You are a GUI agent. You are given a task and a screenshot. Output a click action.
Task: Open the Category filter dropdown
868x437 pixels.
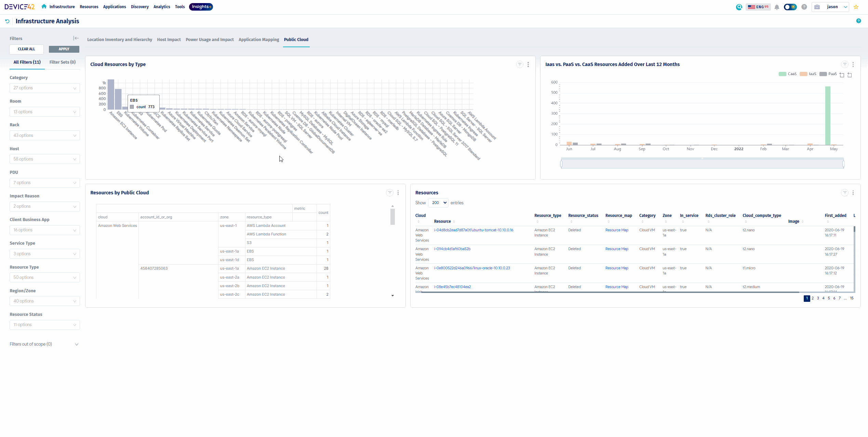(x=44, y=88)
